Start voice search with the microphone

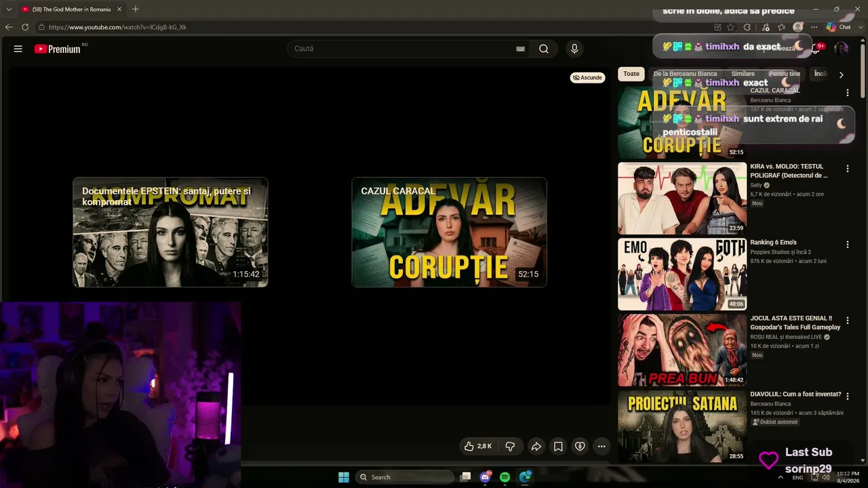click(x=574, y=49)
